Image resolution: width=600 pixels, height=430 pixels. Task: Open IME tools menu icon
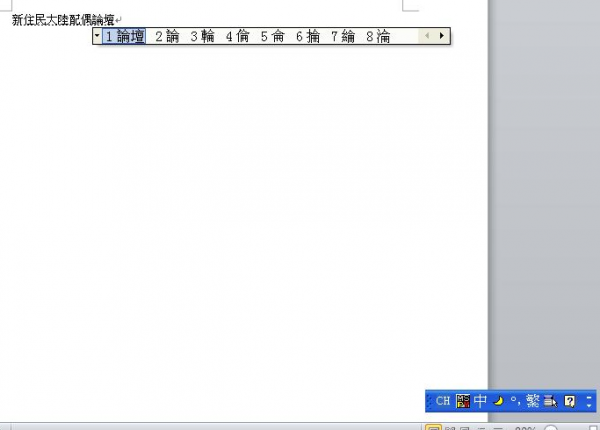point(550,401)
